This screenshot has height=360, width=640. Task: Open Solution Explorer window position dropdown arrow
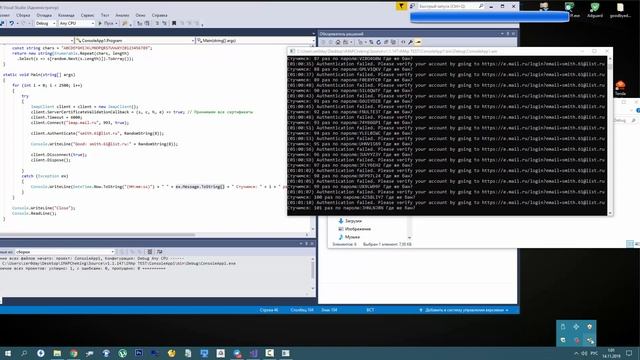(x=502, y=34)
